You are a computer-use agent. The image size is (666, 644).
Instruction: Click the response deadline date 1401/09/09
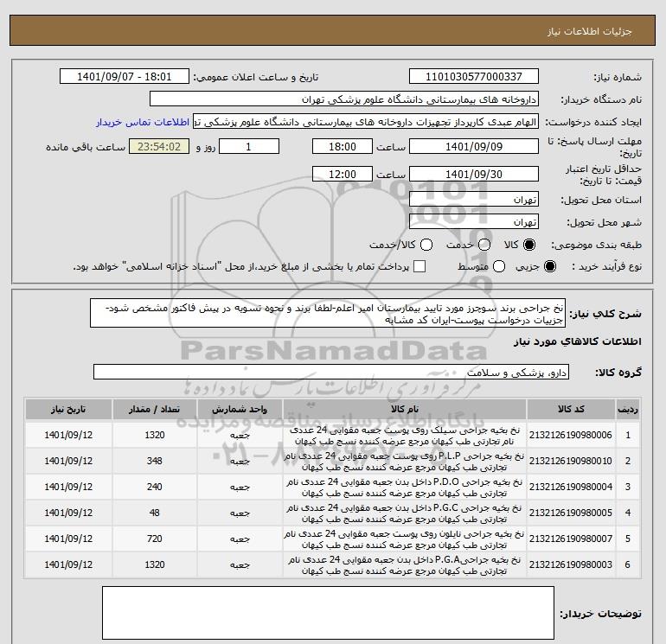click(474, 146)
